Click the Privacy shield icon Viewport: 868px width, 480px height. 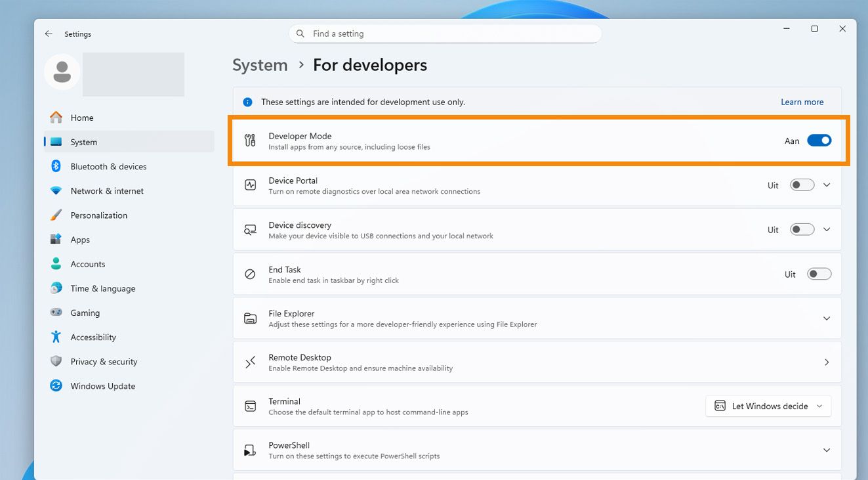click(56, 362)
